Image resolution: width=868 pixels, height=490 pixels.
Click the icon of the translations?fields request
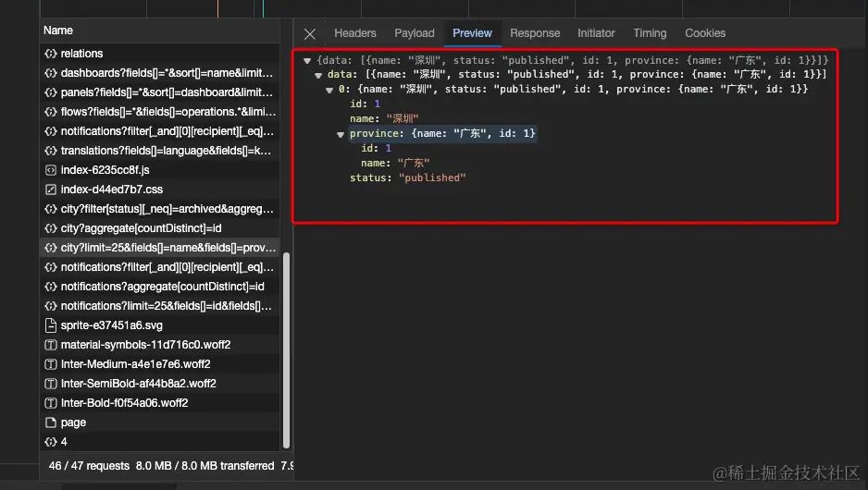tap(50, 151)
